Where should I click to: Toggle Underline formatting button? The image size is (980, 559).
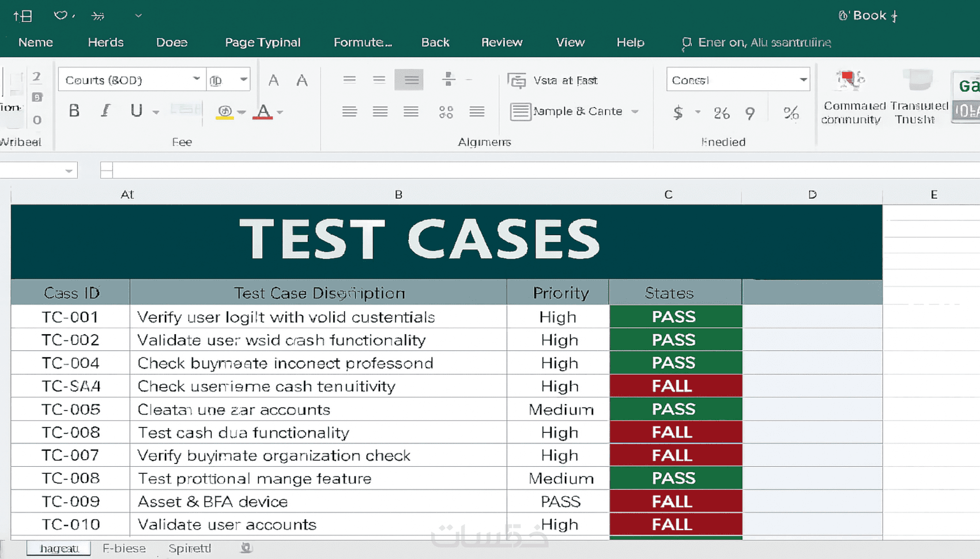[x=136, y=111]
